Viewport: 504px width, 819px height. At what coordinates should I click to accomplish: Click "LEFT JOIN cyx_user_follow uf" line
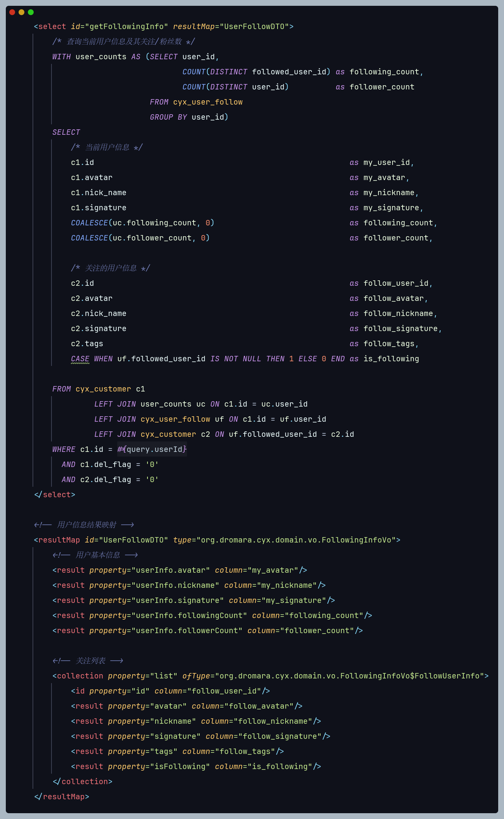[x=210, y=419]
